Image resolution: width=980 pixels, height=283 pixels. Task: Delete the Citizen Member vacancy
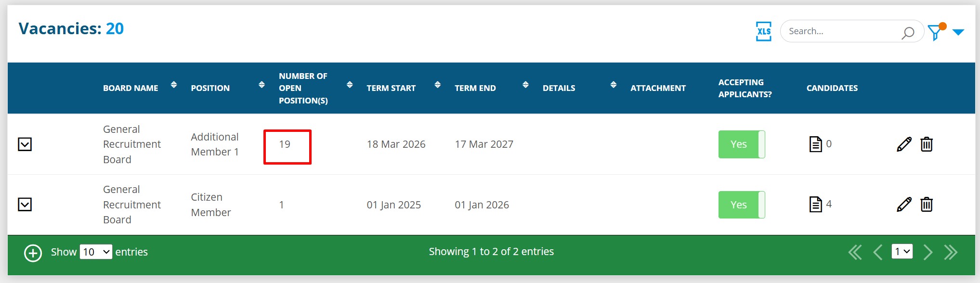pos(927,205)
